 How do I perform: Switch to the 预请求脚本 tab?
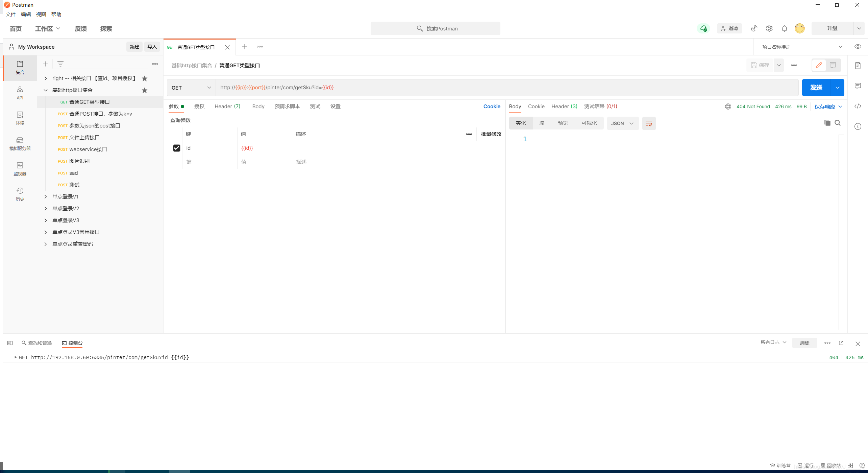[x=287, y=106]
